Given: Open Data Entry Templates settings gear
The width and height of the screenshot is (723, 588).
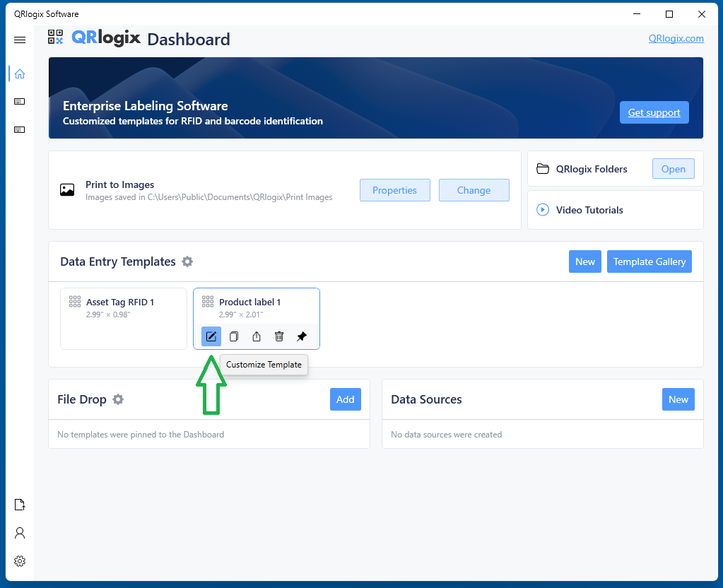Looking at the screenshot, I should 187,261.
